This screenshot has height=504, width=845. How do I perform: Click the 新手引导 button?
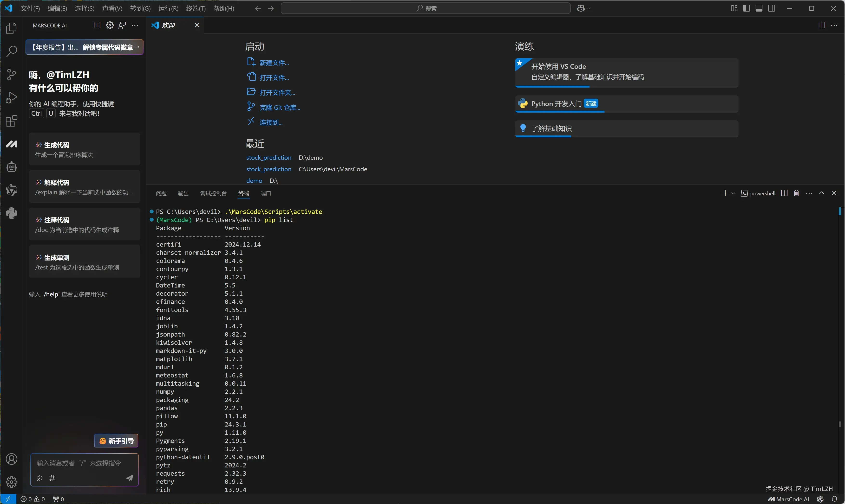116,441
